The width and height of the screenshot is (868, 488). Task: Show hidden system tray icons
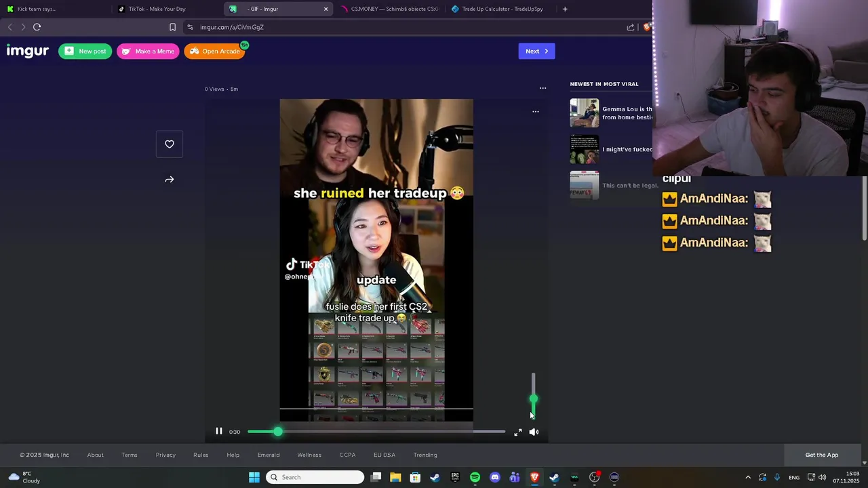click(748, 477)
